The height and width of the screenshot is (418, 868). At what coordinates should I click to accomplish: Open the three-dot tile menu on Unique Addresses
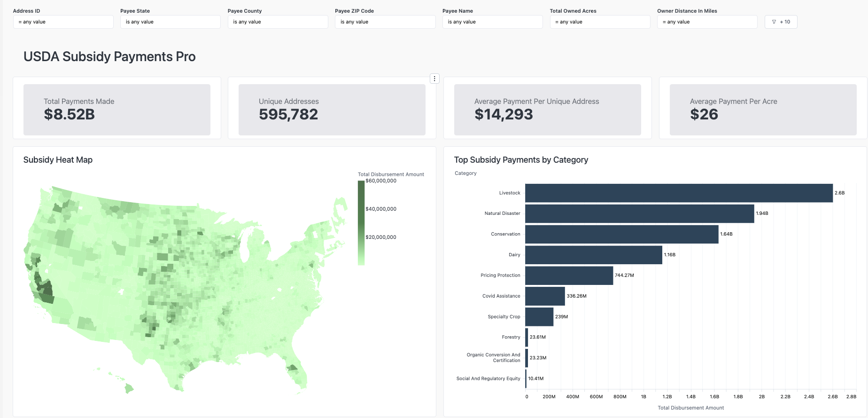(434, 79)
